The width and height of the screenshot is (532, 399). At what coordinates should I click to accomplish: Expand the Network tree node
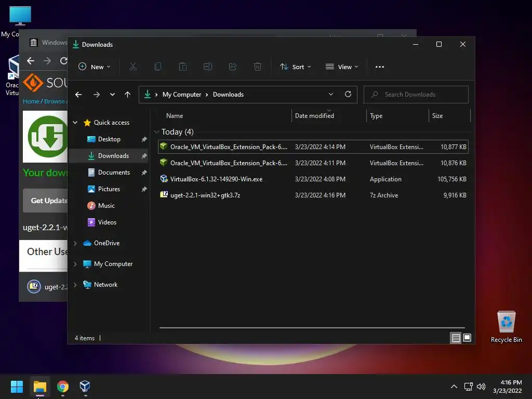pyautogui.click(x=75, y=285)
